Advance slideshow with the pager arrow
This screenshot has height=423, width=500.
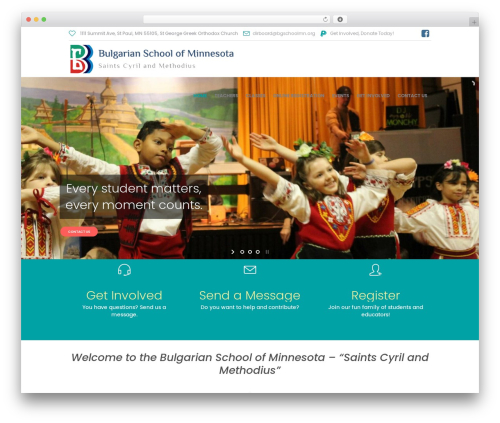coord(233,252)
